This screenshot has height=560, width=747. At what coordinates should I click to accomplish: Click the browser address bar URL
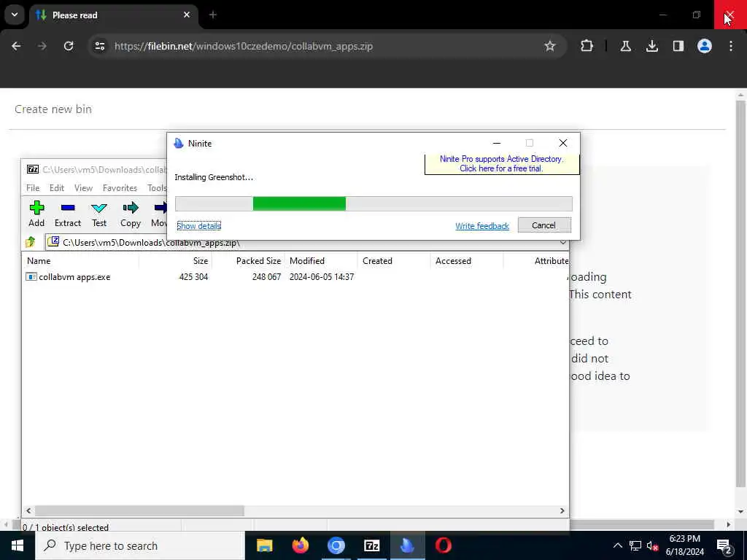(244, 46)
